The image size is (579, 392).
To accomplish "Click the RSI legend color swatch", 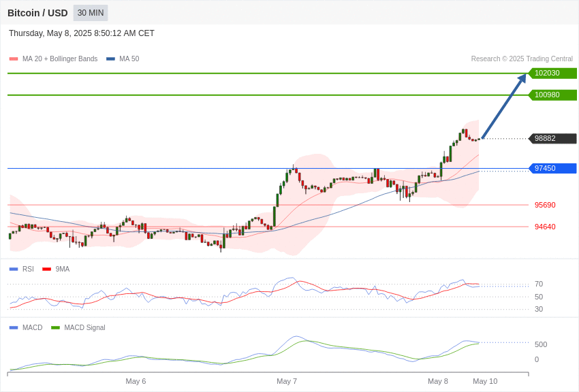I will 14,269.
